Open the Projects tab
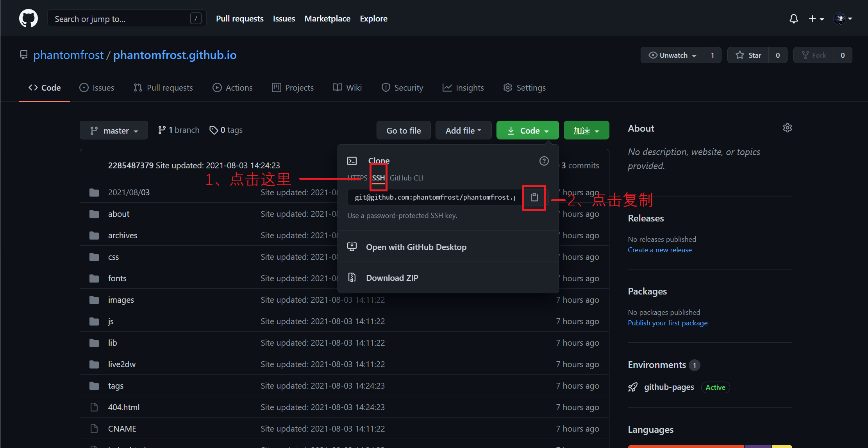This screenshot has width=868, height=448. [293, 87]
